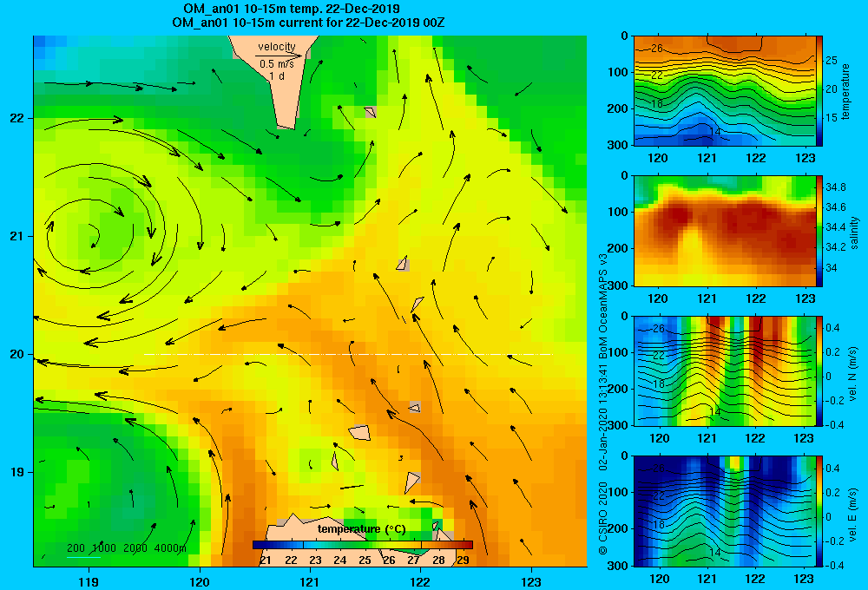Click the 27 value on the map colorbar
Viewport: 868px width, 590px height.
(x=413, y=560)
